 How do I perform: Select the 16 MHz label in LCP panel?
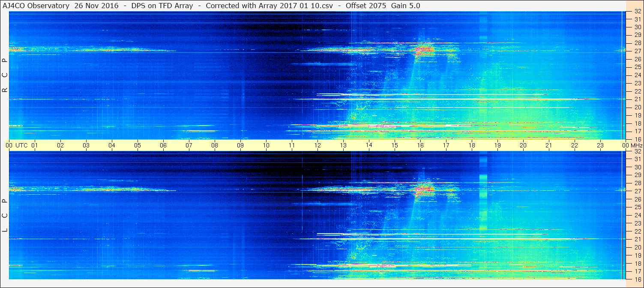[637, 279]
